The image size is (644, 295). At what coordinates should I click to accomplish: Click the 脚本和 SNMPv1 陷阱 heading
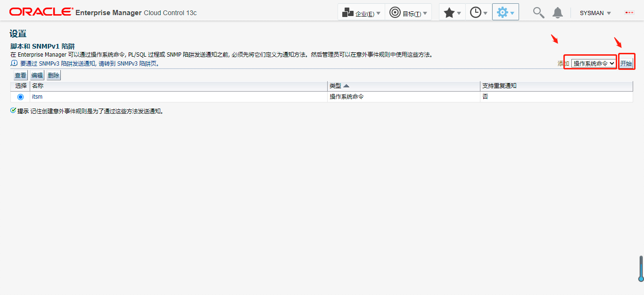click(x=42, y=46)
